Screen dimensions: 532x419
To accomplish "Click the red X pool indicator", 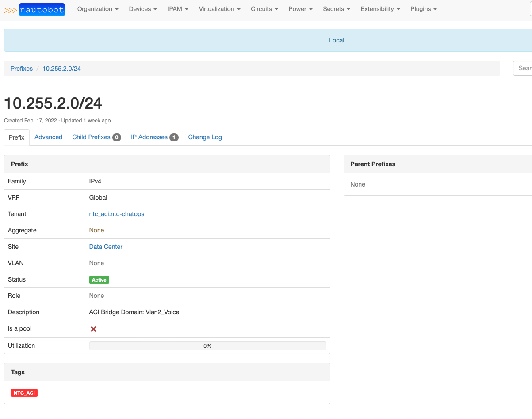I will point(93,329).
